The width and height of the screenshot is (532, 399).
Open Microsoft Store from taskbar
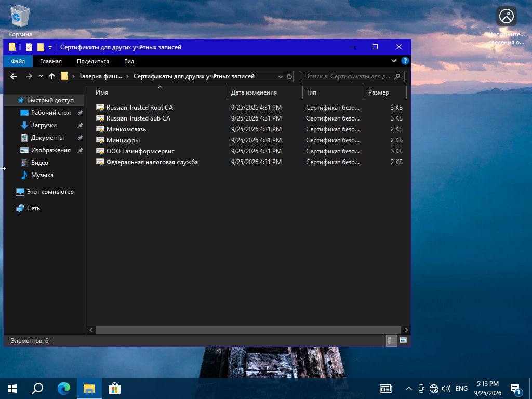point(114,389)
